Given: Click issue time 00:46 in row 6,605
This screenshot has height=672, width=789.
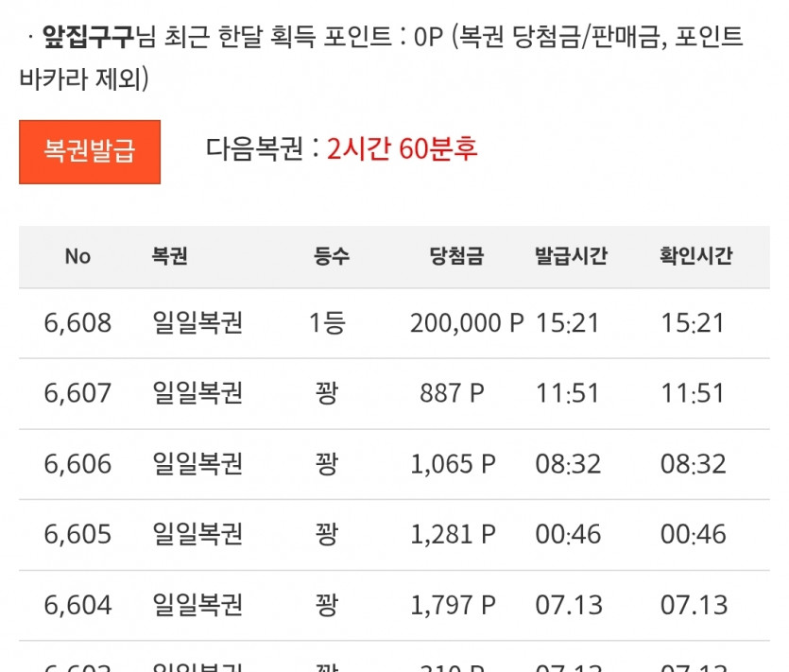Looking at the screenshot, I should point(568,535).
